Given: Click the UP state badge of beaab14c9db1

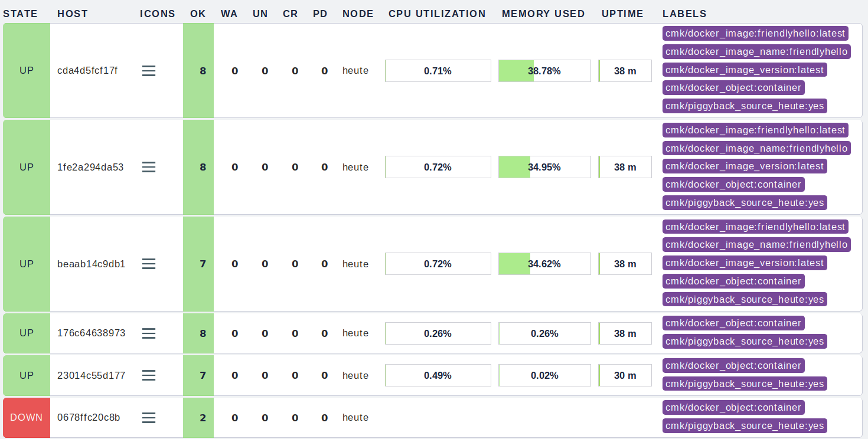Looking at the screenshot, I should (26, 264).
